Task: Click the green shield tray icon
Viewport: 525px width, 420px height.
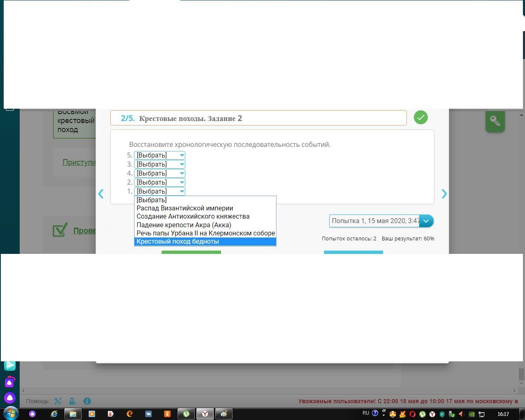Action: point(442,414)
